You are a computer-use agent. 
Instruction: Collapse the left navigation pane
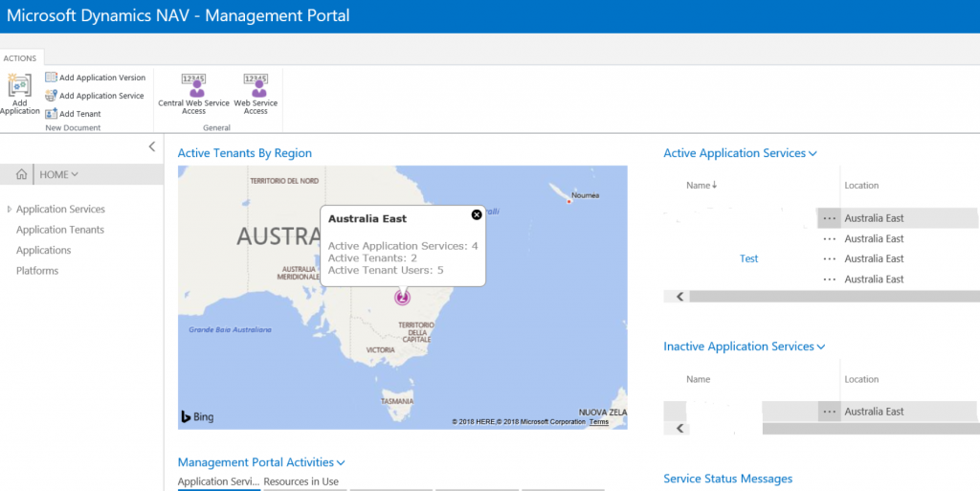pos(151,146)
